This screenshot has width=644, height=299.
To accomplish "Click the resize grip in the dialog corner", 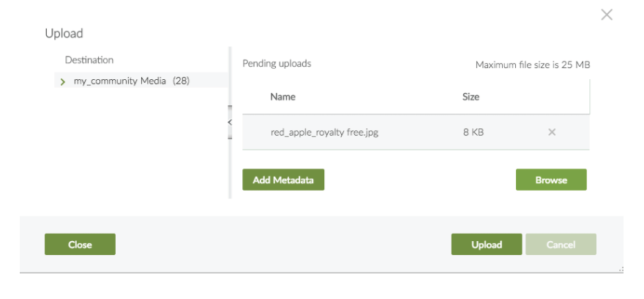I will pyautogui.click(x=621, y=270).
